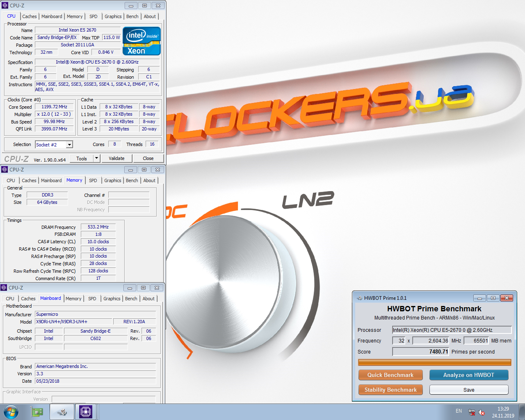525x420 pixels.
Task: Click the QPI Link value 3999.07 MHz
Action: click(x=55, y=129)
